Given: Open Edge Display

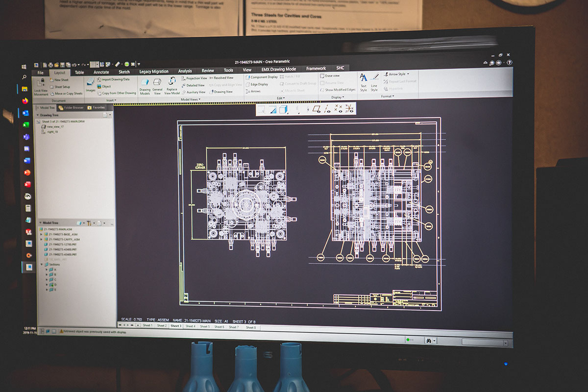Looking at the screenshot, I should (257, 84).
